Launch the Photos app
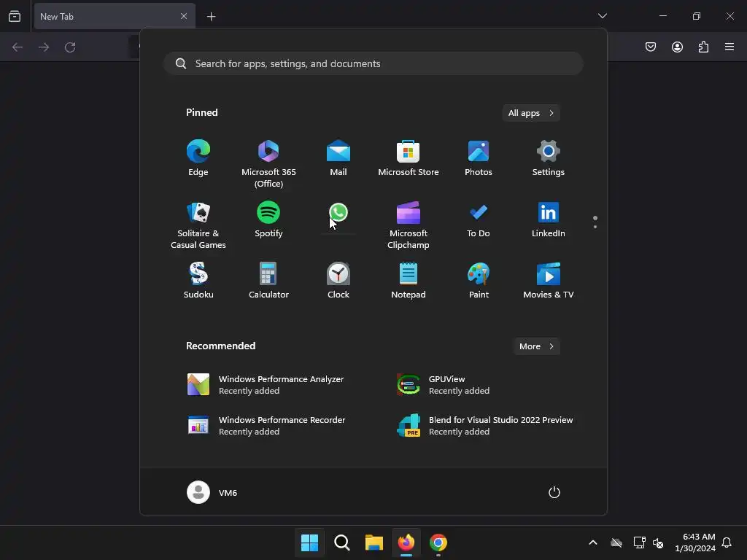Image resolution: width=747 pixels, height=560 pixels. 479,158
